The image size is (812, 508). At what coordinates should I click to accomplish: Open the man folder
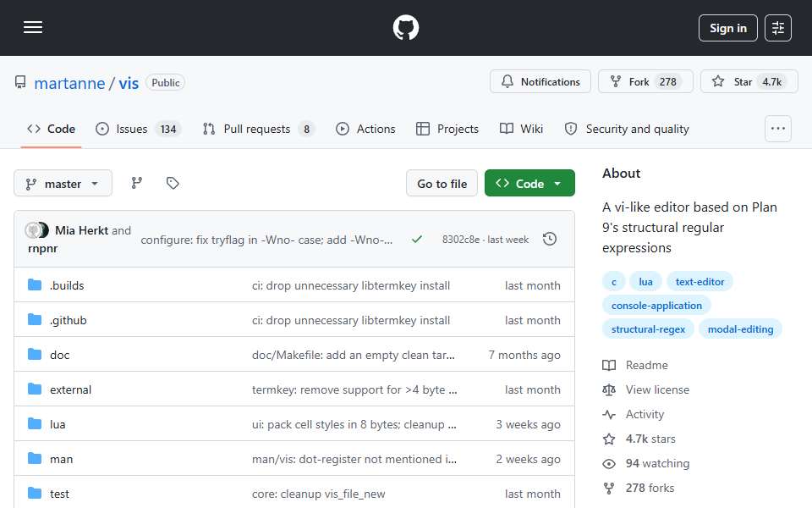61,459
